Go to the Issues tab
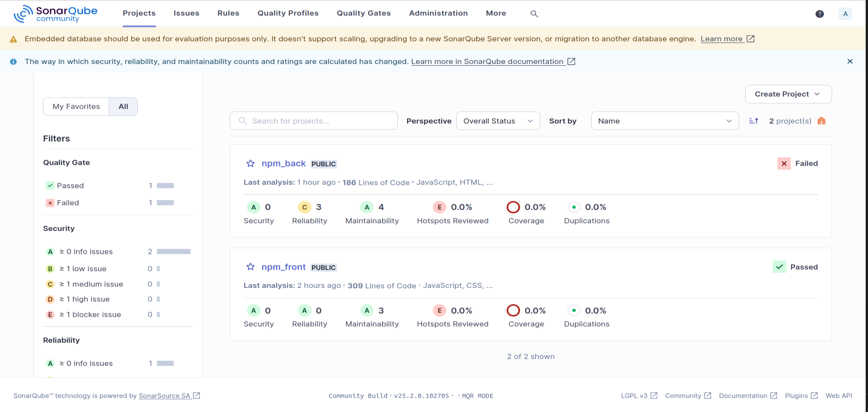The height and width of the screenshot is (412, 868). (x=186, y=14)
